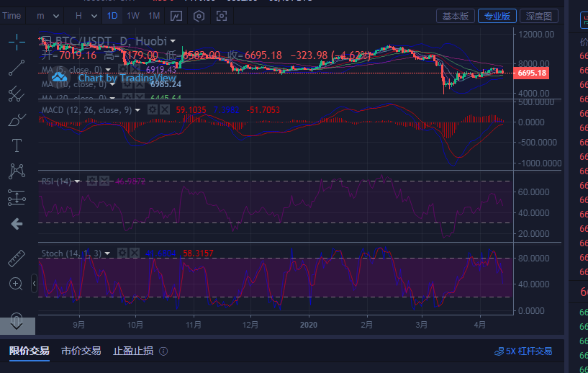Open chart settings hexagon icon
Image resolution: width=588 pixels, height=373 pixels.
(199, 16)
